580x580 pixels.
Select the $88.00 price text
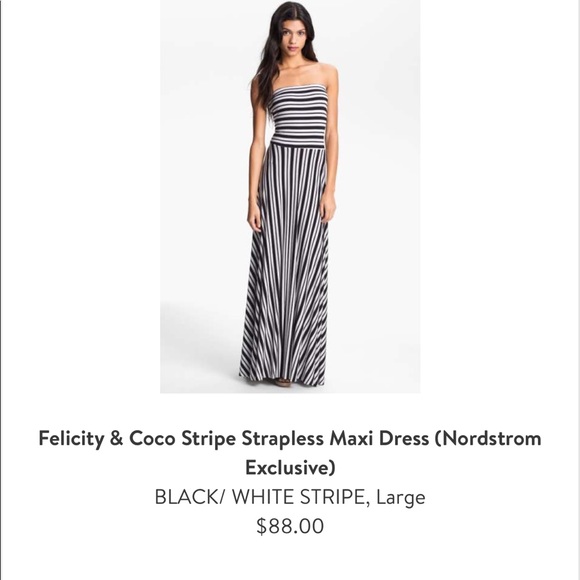tap(290, 526)
